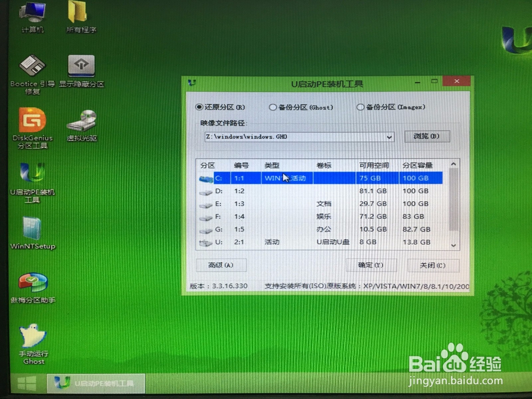
Task: Open advanced options in the tool
Action: tap(221, 265)
